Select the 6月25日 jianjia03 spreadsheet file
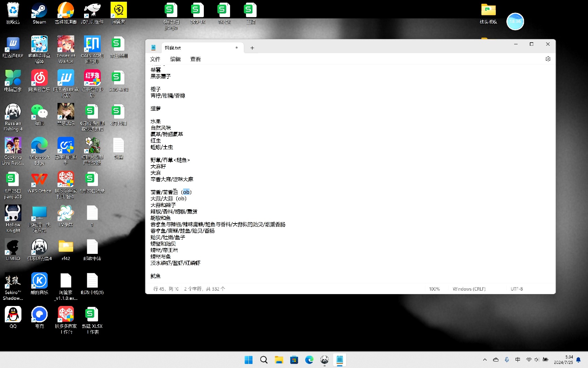Image resolution: width=588 pixels, height=368 pixels. (13, 185)
